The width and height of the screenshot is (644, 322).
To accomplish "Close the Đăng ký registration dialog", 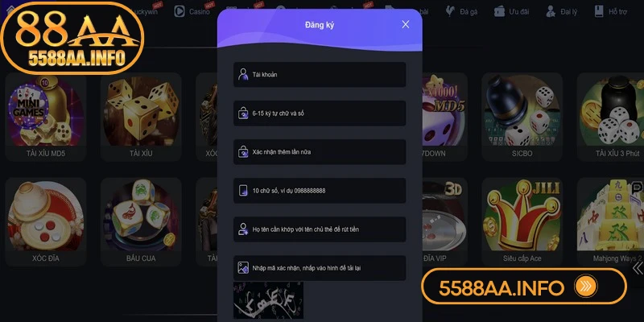I will pyautogui.click(x=406, y=25).
